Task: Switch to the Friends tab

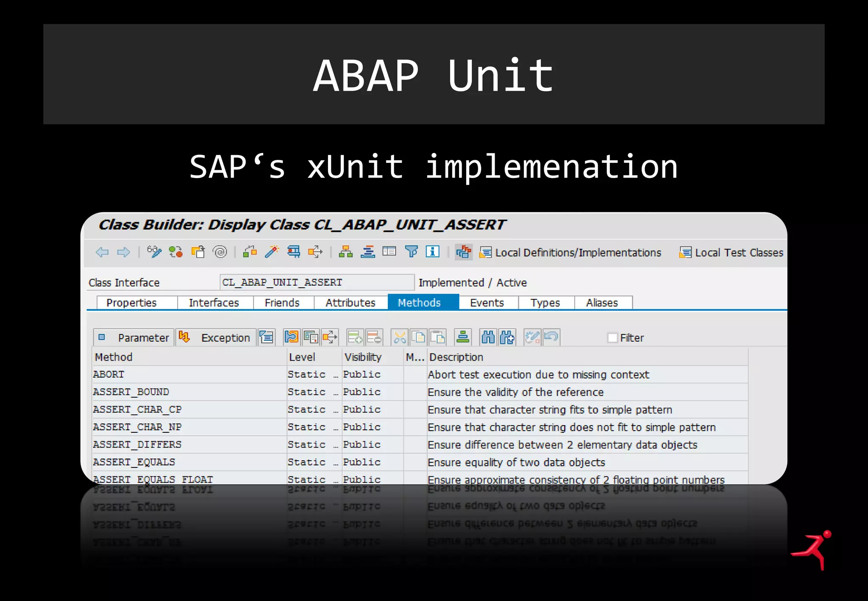Action: tap(284, 303)
